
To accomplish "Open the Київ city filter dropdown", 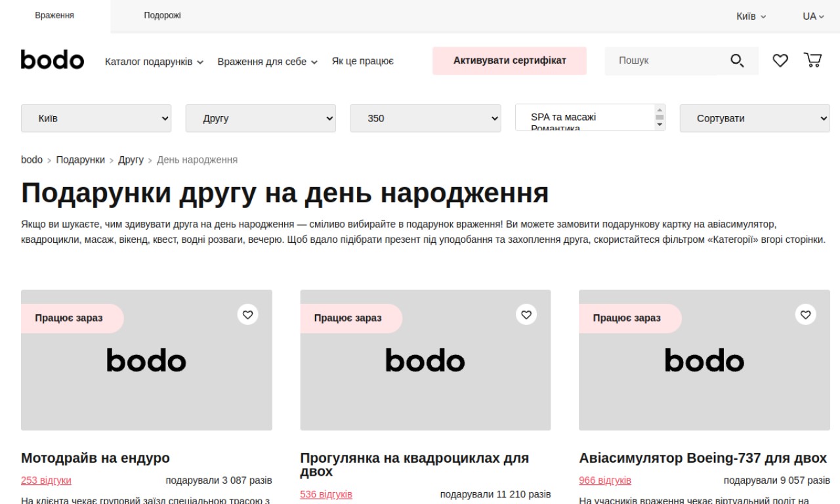I will [x=96, y=118].
